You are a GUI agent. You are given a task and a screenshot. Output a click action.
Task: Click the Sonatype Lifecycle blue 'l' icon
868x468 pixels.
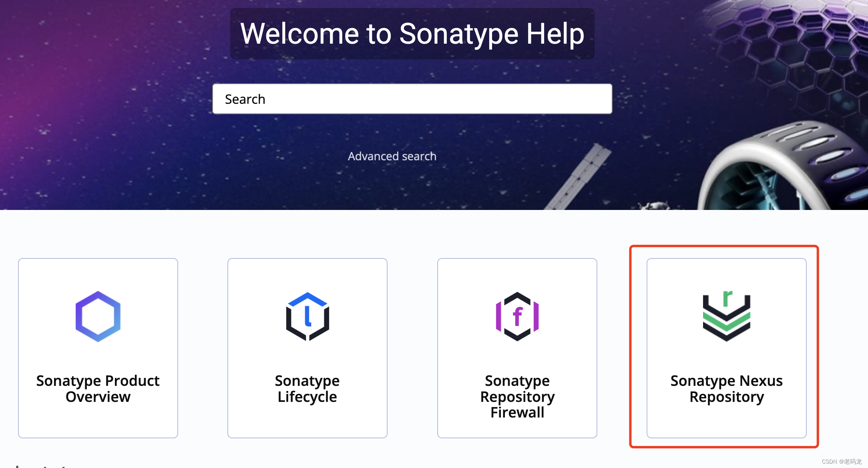coord(307,317)
